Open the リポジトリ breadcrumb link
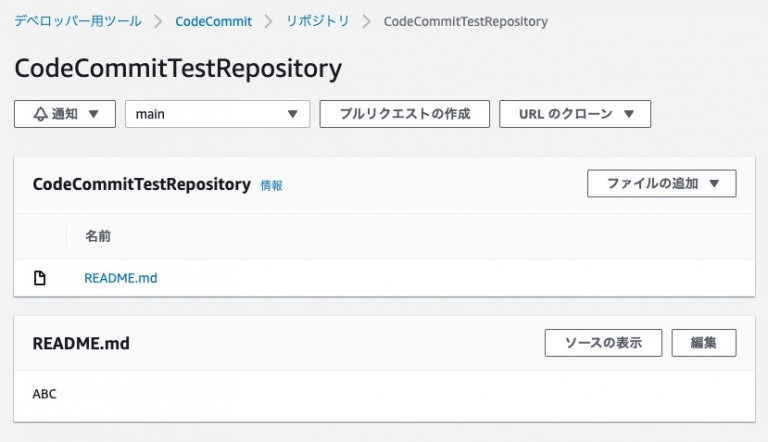768x442 pixels. (x=317, y=21)
